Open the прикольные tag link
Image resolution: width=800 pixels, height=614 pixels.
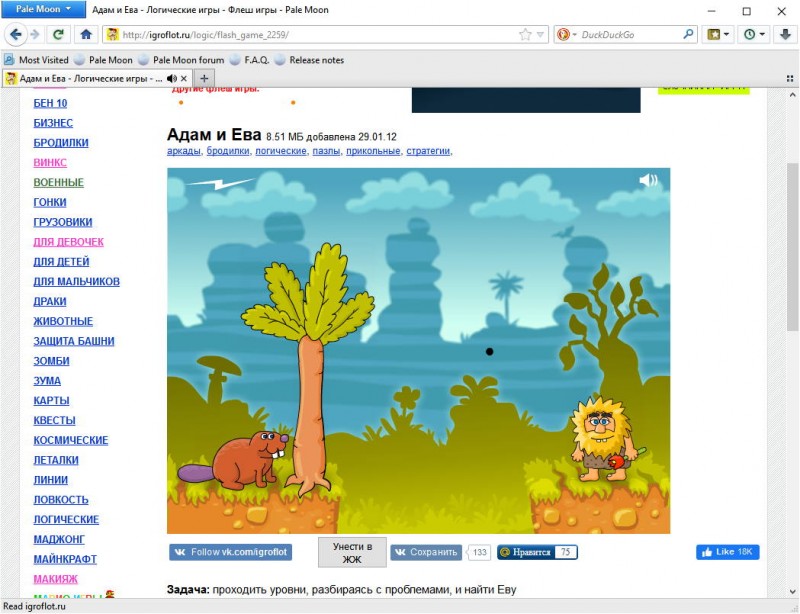coord(373,151)
